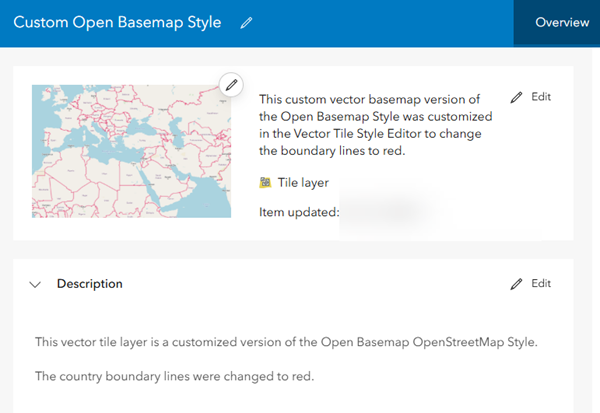
Task: Collapse the Description section chevron
Action: pos(36,284)
